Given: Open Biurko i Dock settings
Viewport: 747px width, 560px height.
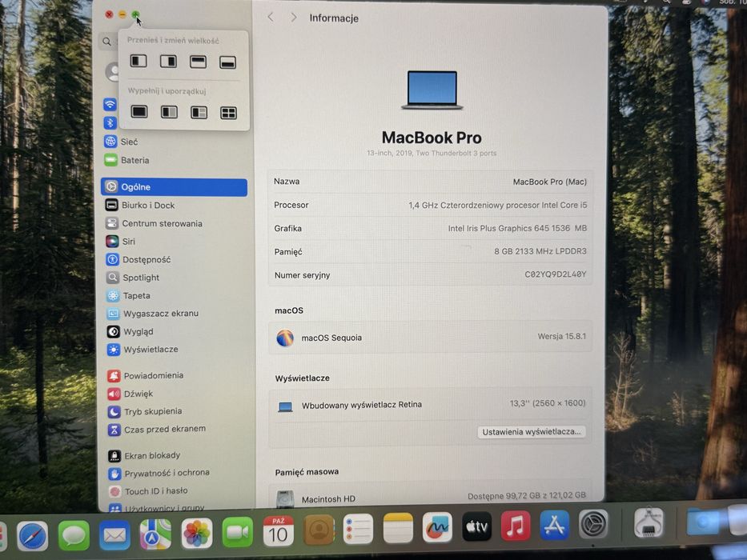Looking at the screenshot, I should (x=175, y=206).
